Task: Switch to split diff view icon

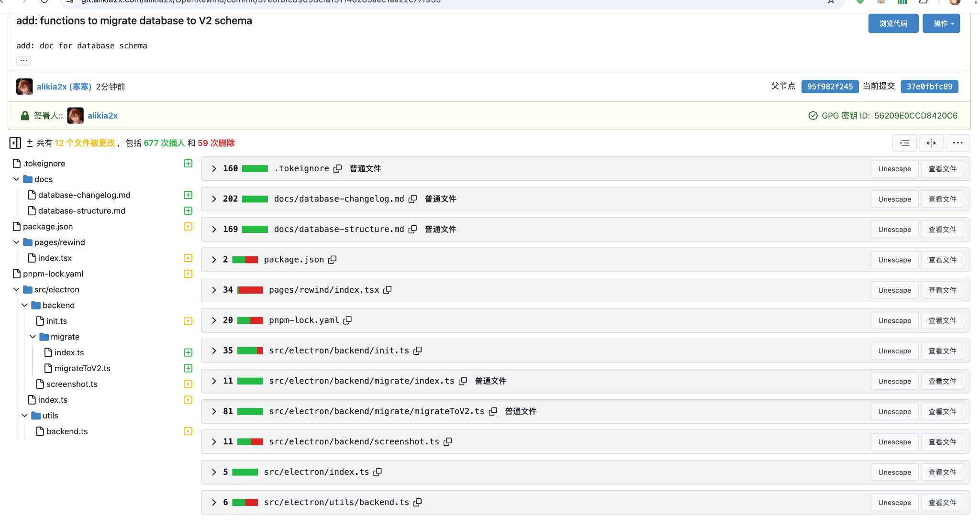Action: coord(931,143)
